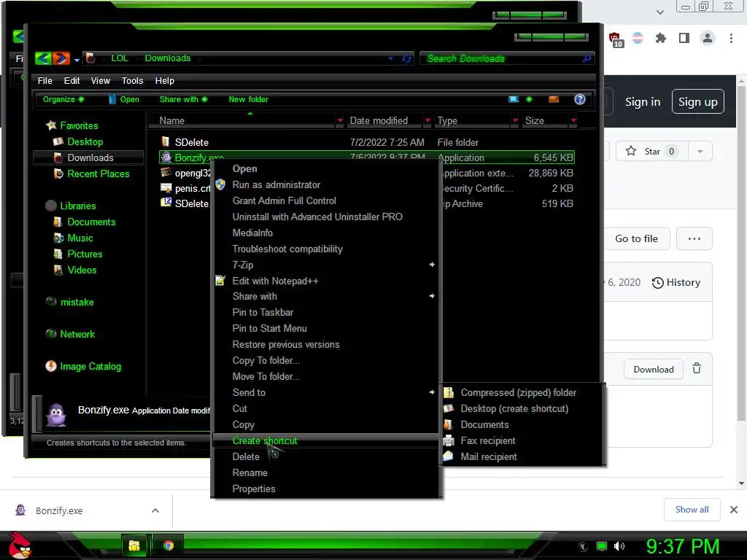
Task: Select Downloads in the navigation pane
Action: pos(90,157)
